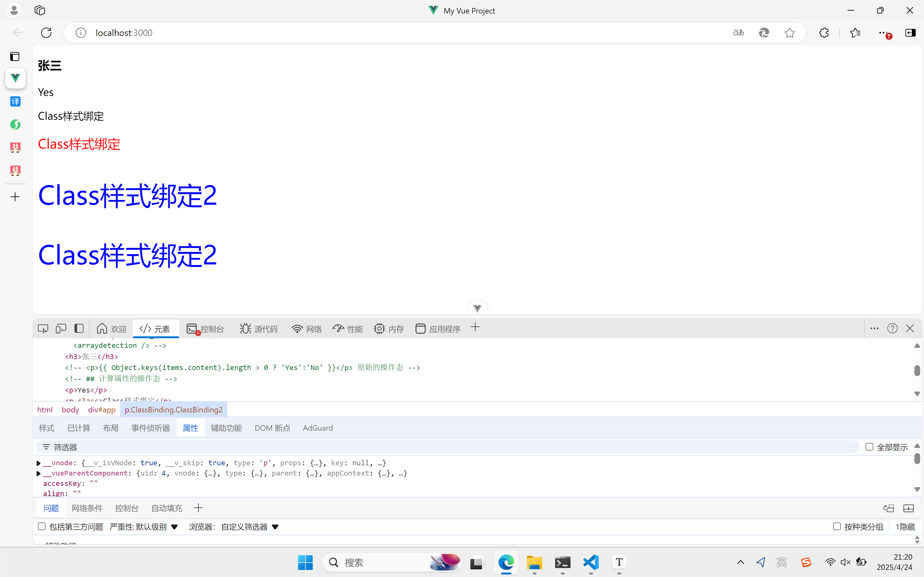Open 严重性 默认级别 dropdown
This screenshot has width=924, height=577.
tap(144, 527)
